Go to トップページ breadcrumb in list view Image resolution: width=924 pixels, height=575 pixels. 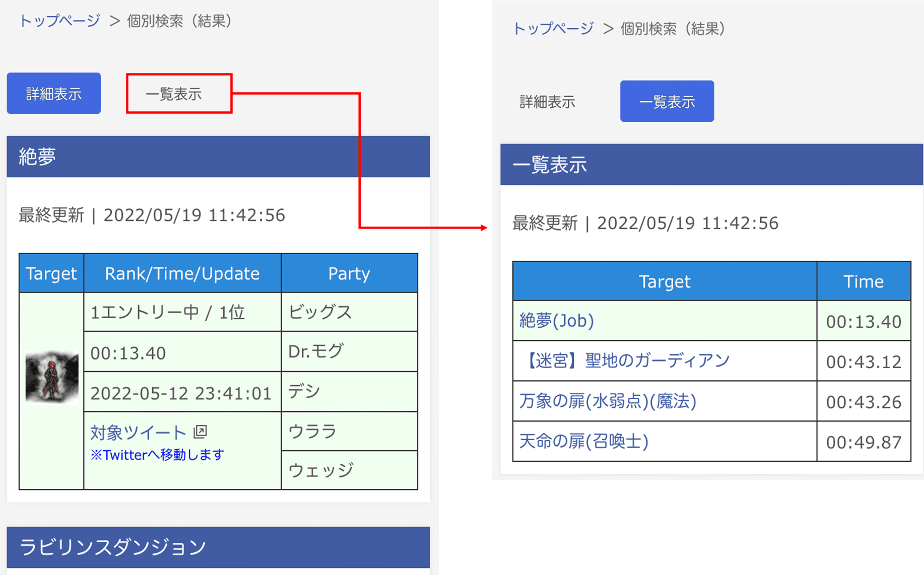click(553, 29)
